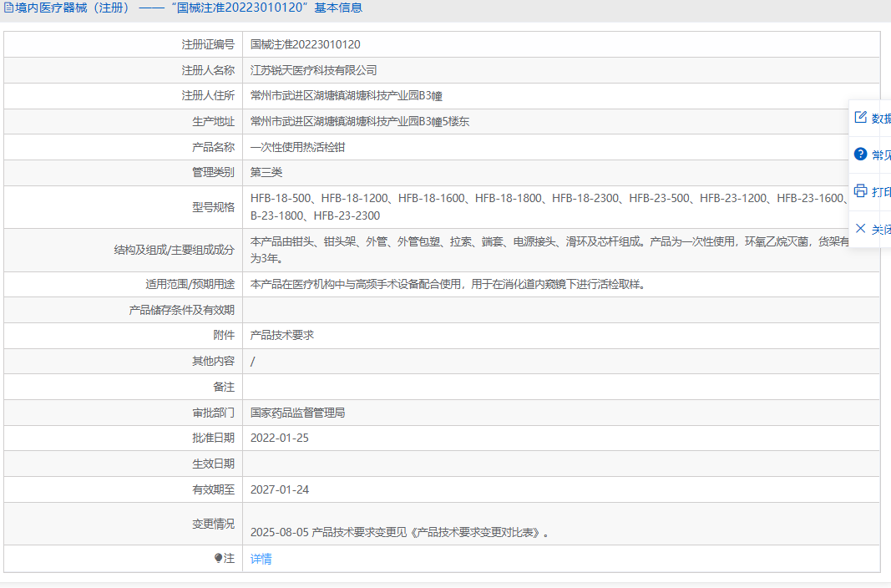Click the expiry date 2027-01-24

tap(280, 489)
